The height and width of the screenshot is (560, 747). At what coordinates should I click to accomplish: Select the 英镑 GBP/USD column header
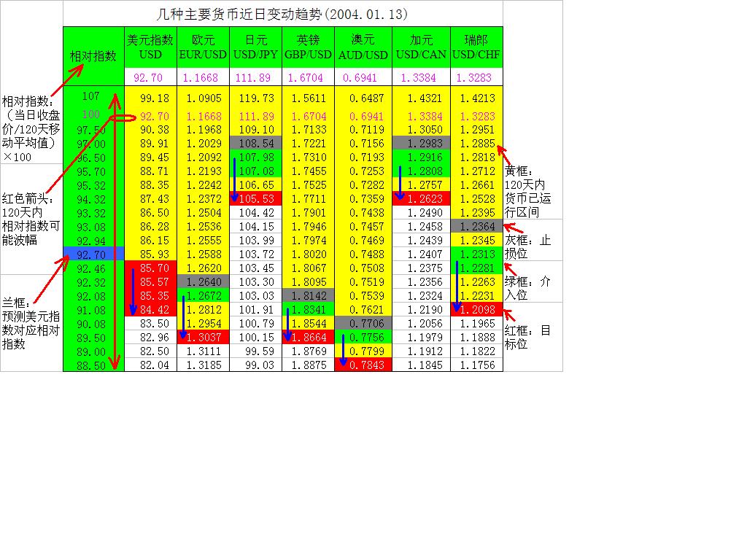tap(308, 46)
